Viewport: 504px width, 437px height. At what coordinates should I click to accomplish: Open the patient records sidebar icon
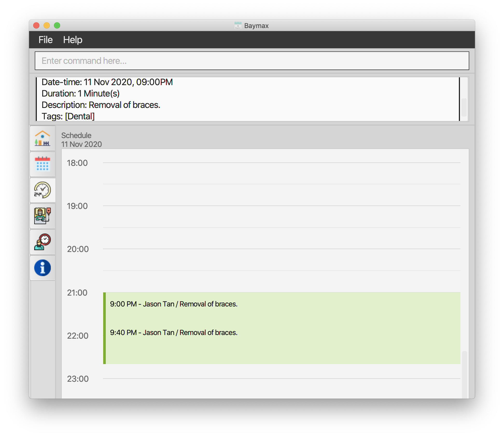pos(43,216)
